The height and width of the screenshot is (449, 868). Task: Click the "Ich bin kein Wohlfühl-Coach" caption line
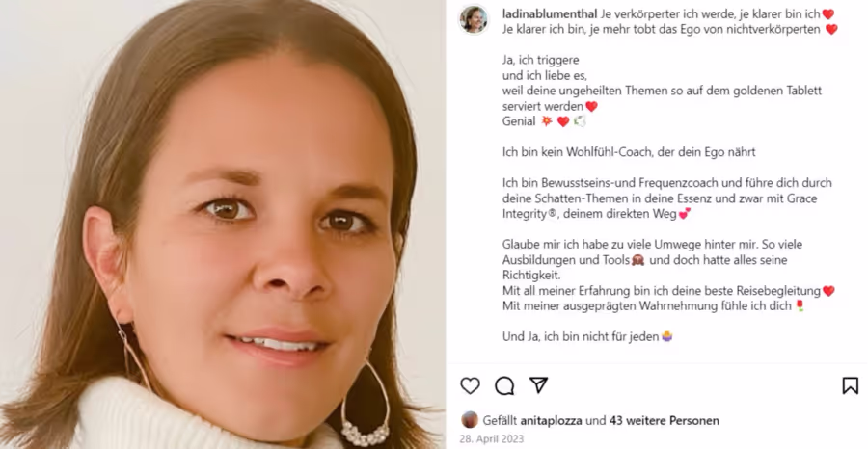click(x=629, y=152)
